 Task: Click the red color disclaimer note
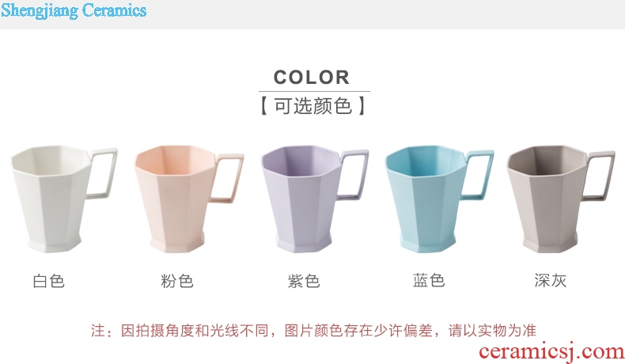click(313, 331)
